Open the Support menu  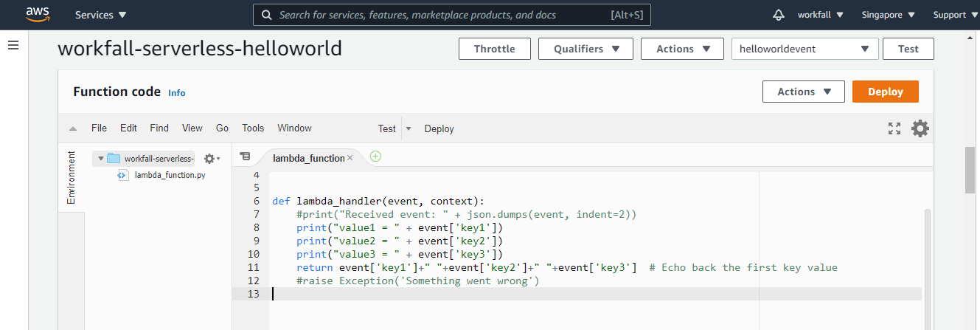pyautogui.click(x=955, y=15)
